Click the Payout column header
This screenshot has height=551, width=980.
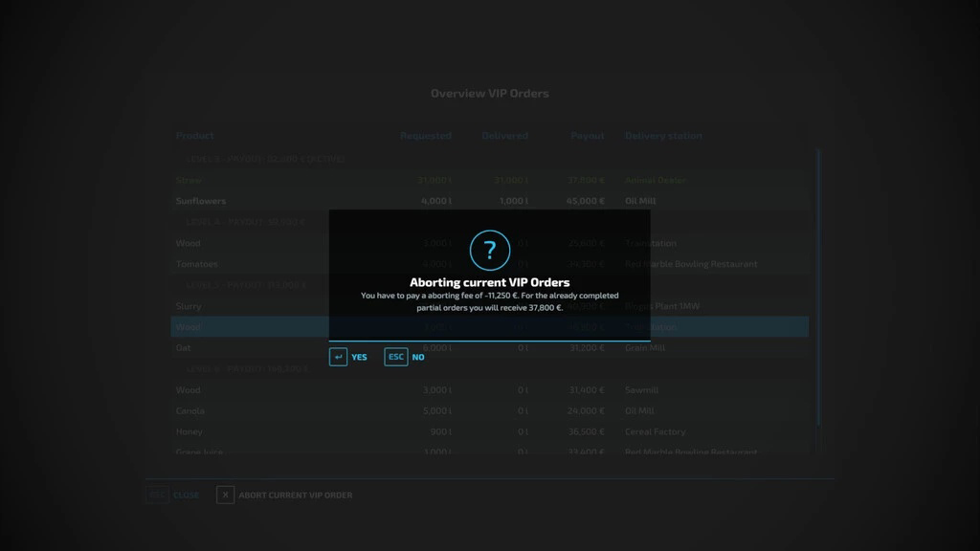(x=587, y=136)
